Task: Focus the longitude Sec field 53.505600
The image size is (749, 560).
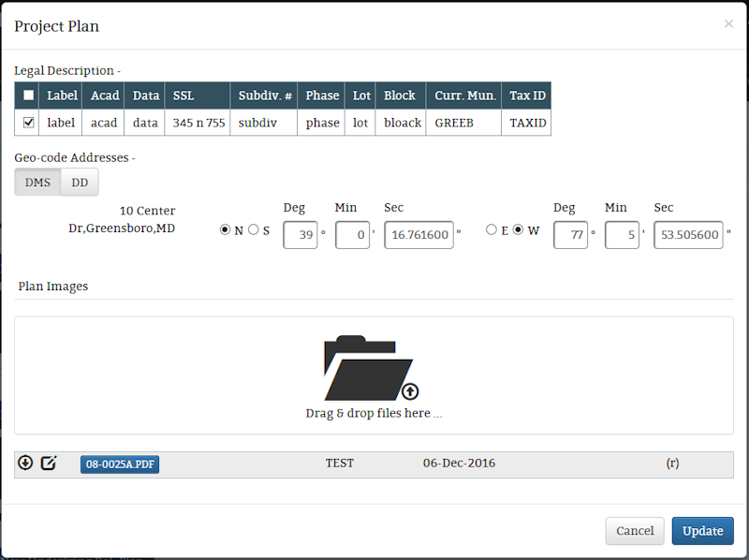Action: point(688,234)
